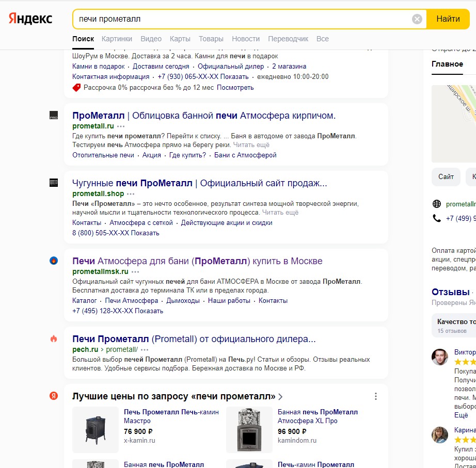Switch to the Карты tab
This screenshot has width=476, height=468.
click(180, 39)
